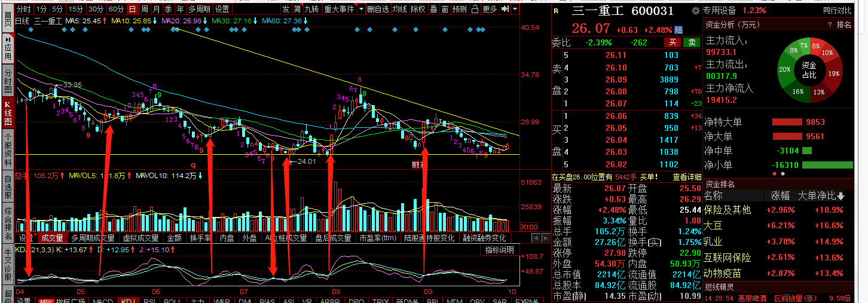The width and height of the screenshot is (868, 303).
Task: Click the 净小单 green bar
Action: [x=827, y=165]
